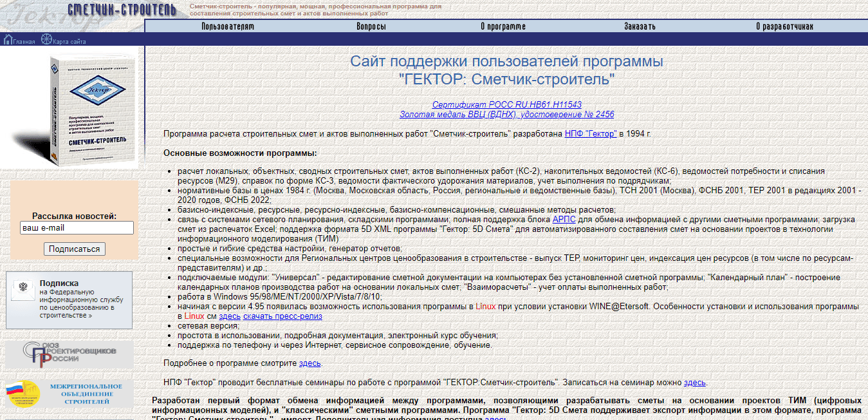The image size is (868, 420).
Task: Click the здесь link about Linux installation
Action: (x=230, y=316)
